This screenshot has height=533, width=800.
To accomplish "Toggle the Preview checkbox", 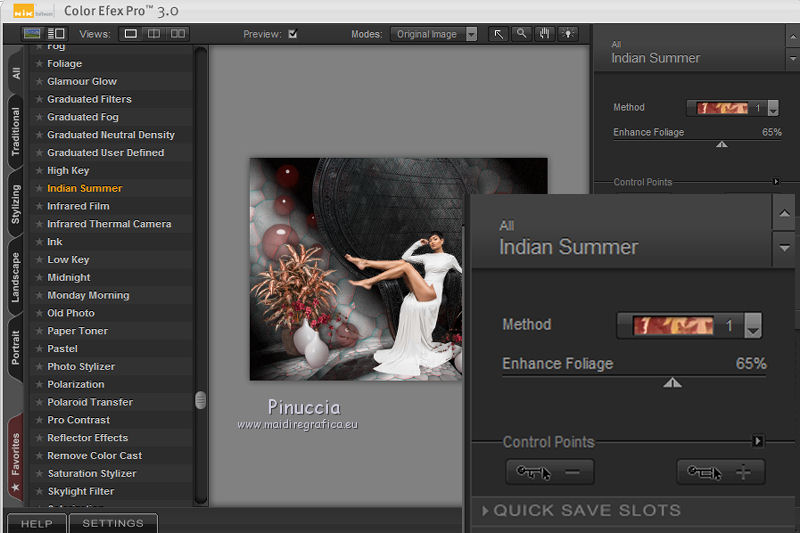I will coord(293,34).
